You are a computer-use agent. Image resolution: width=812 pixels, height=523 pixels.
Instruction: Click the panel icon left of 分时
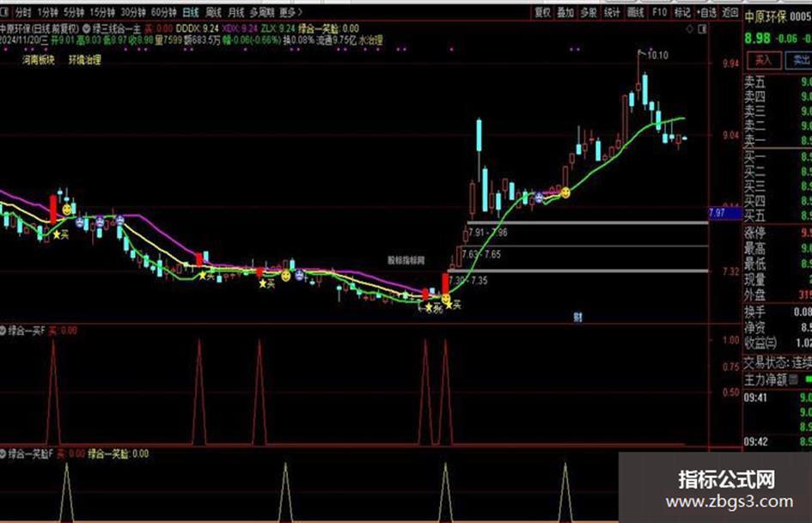tap(4, 11)
